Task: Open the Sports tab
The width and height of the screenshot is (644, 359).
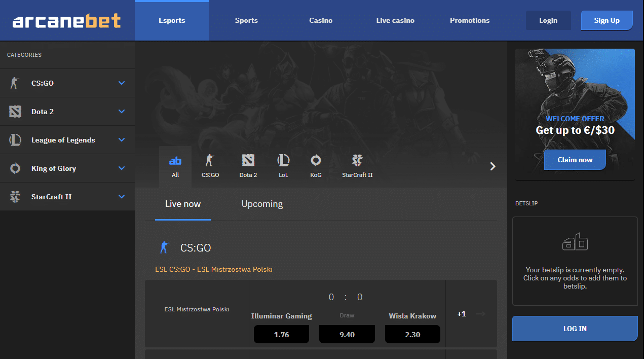Action: click(x=246, y=21)
